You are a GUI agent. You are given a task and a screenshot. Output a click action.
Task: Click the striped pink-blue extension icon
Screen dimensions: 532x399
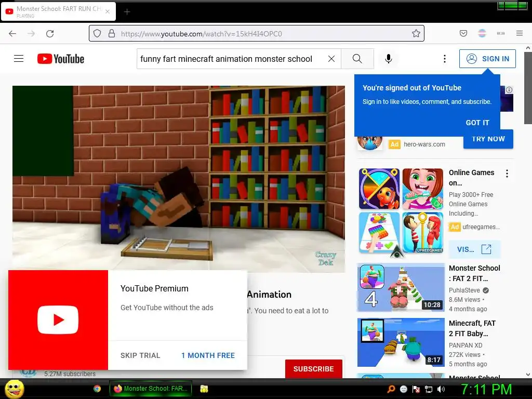[x=482, y=33]
